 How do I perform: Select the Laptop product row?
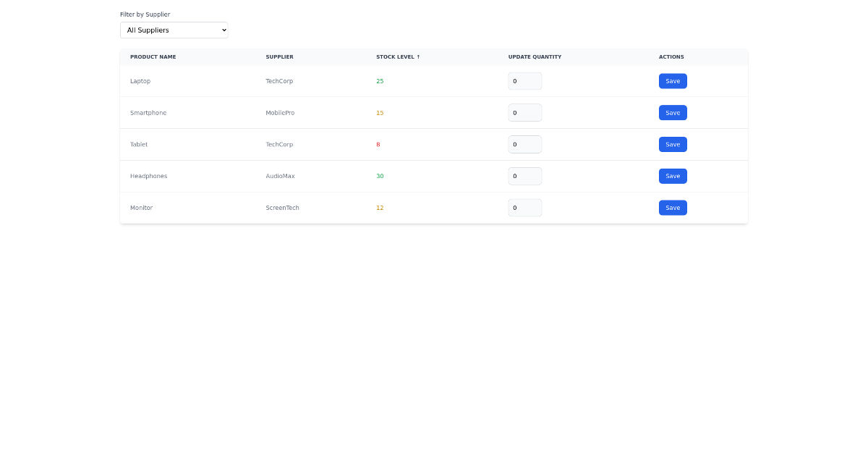click(140, 81)
